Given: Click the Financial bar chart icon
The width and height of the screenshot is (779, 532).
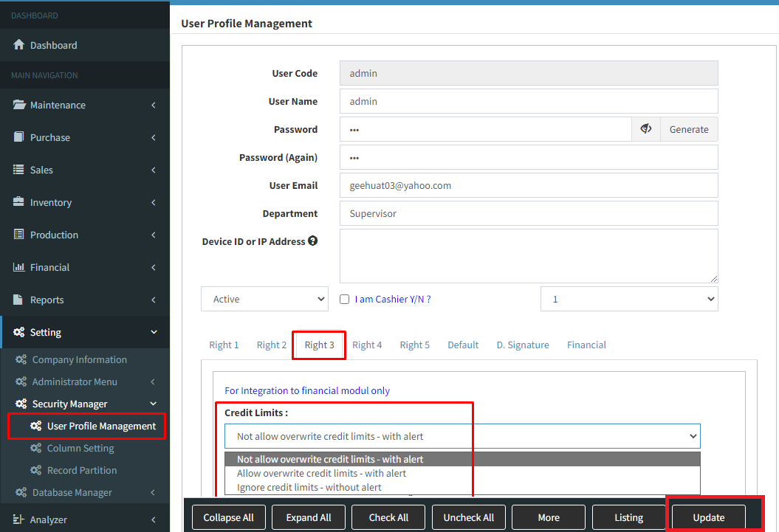Looking at the screenshot, I should click(19, 267).
